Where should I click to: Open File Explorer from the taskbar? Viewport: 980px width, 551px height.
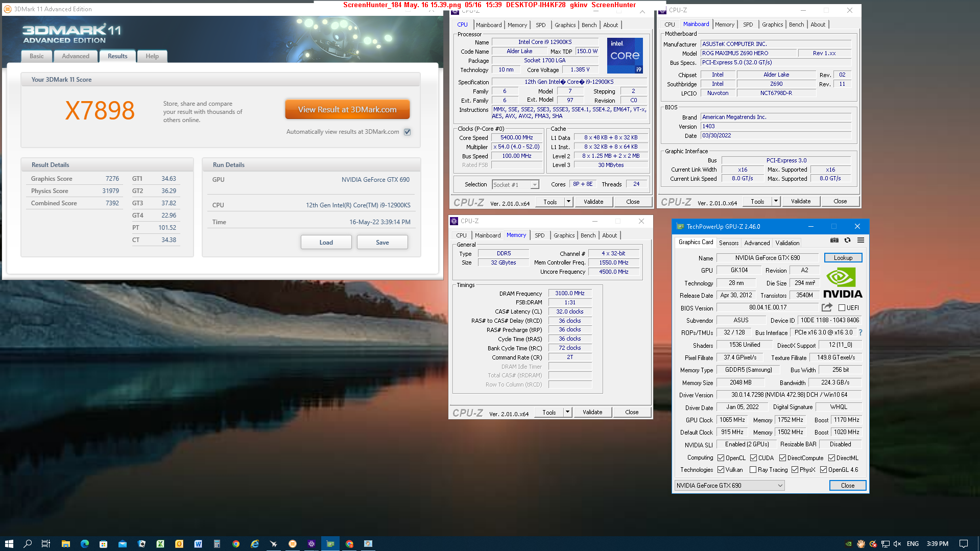click(65, 543)
